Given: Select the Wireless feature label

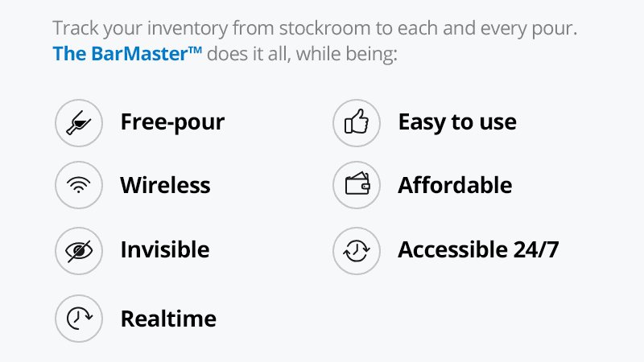Looking at the screenshot, I should click(x=165, y=185).
